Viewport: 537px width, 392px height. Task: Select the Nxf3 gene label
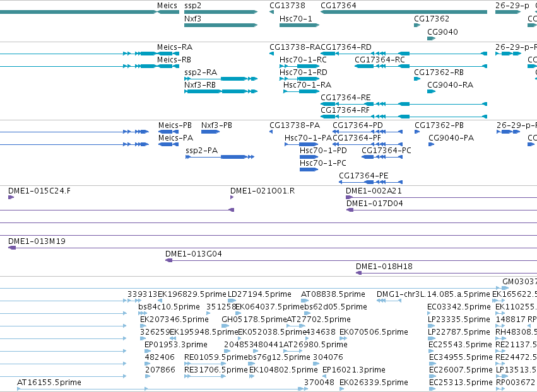pyautogui.click(x=193, y=18)
